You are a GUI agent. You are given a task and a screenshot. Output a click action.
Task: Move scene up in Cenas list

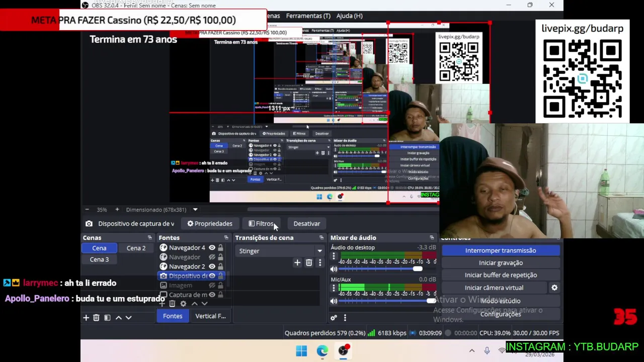[x=119, y=318]
